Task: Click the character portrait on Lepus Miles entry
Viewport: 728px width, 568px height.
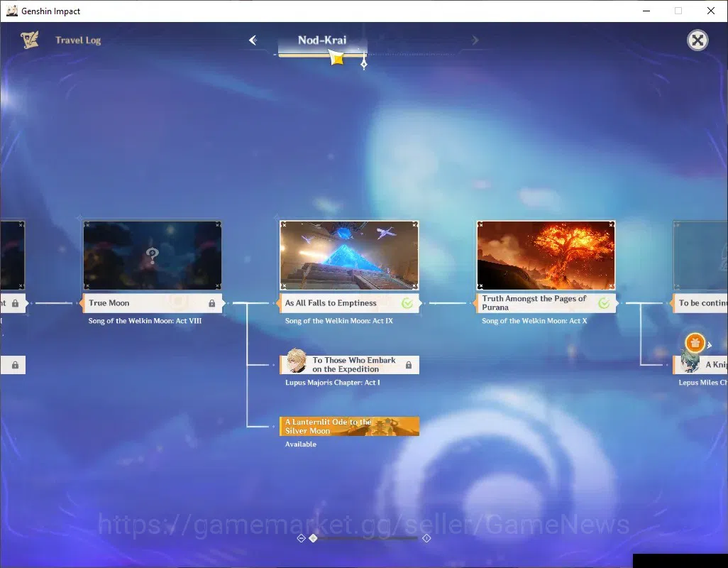Action: pos(690,361)
